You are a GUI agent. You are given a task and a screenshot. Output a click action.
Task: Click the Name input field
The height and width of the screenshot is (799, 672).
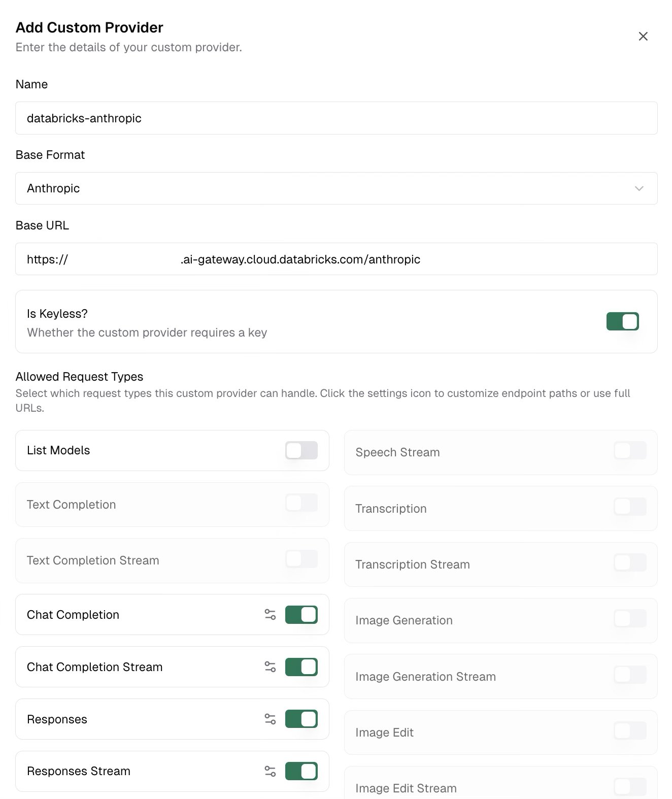tap(337, 118)
